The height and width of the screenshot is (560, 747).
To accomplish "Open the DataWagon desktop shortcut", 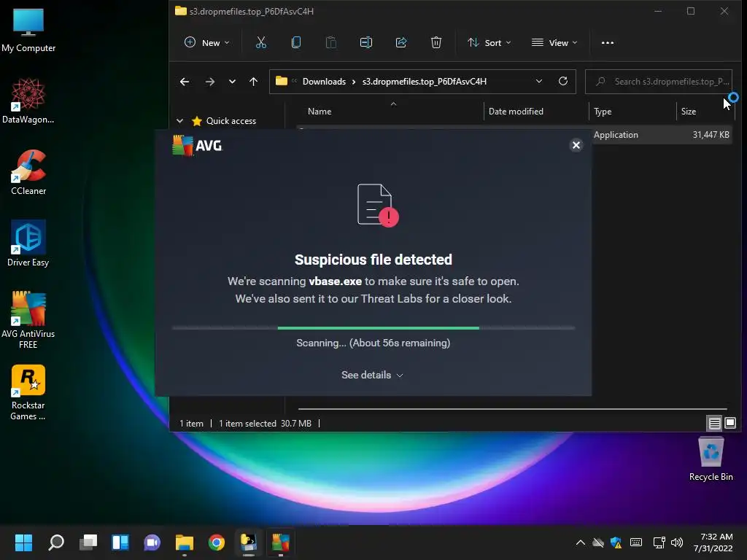I will [28, 101].
